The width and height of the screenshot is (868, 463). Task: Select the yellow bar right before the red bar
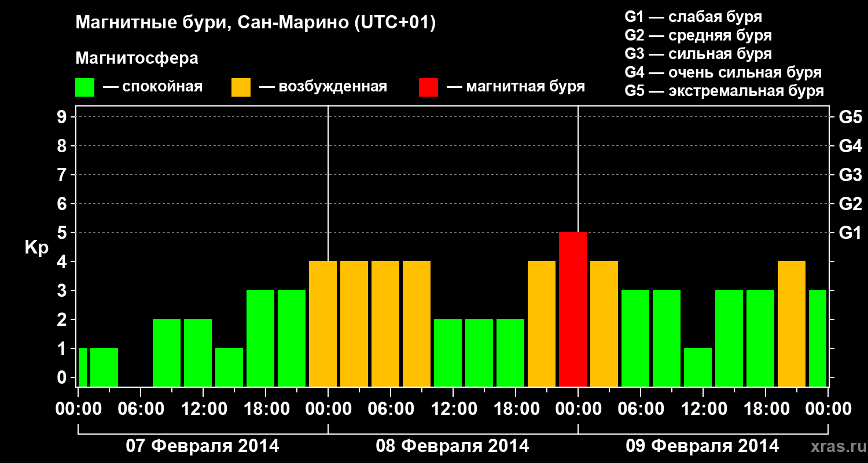coord(542,324)
